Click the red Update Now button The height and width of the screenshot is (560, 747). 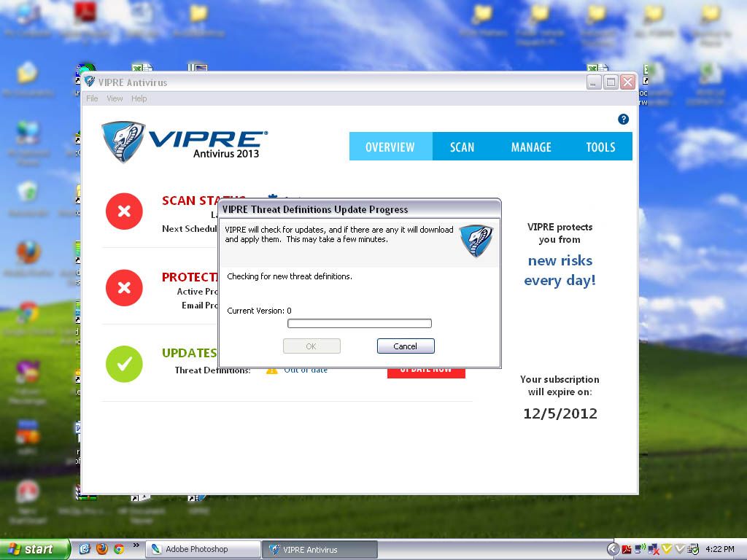click(x=426, y=372)
